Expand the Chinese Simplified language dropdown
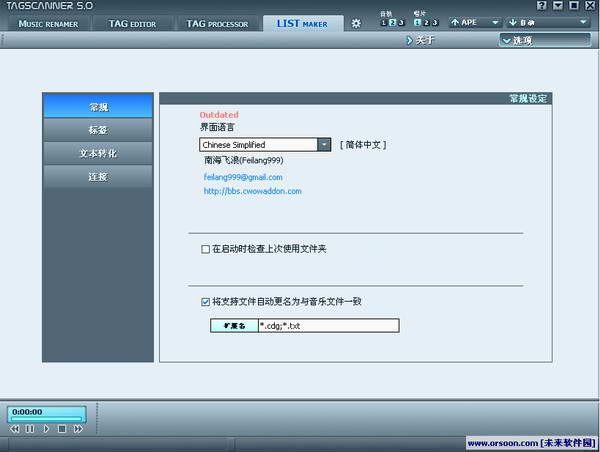 pyautogui.click(x=324, y=145)
